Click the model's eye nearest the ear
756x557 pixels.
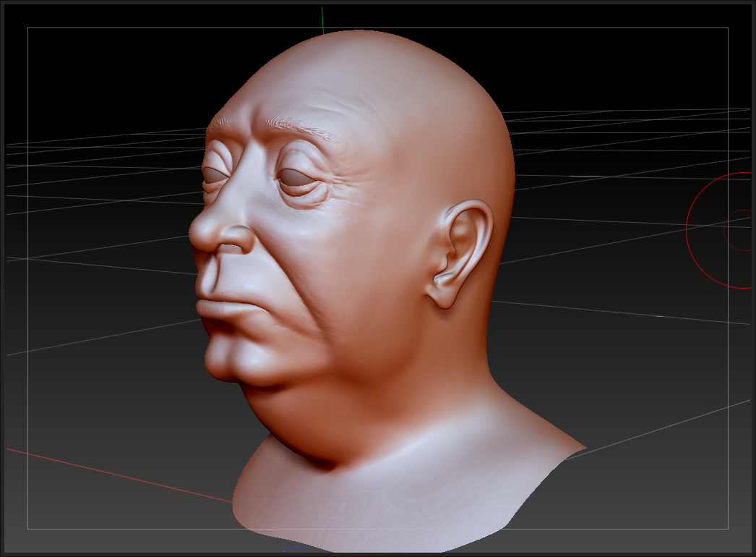point(298,177)
